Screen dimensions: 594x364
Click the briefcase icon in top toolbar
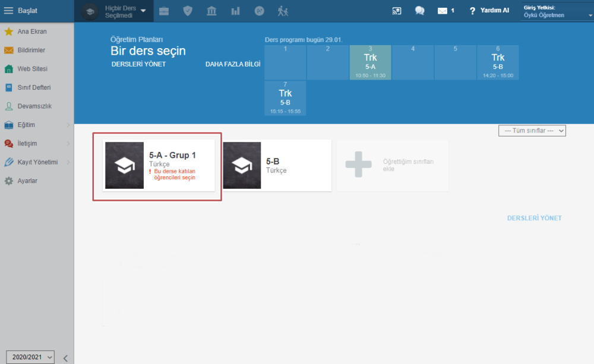pos(164,11)
